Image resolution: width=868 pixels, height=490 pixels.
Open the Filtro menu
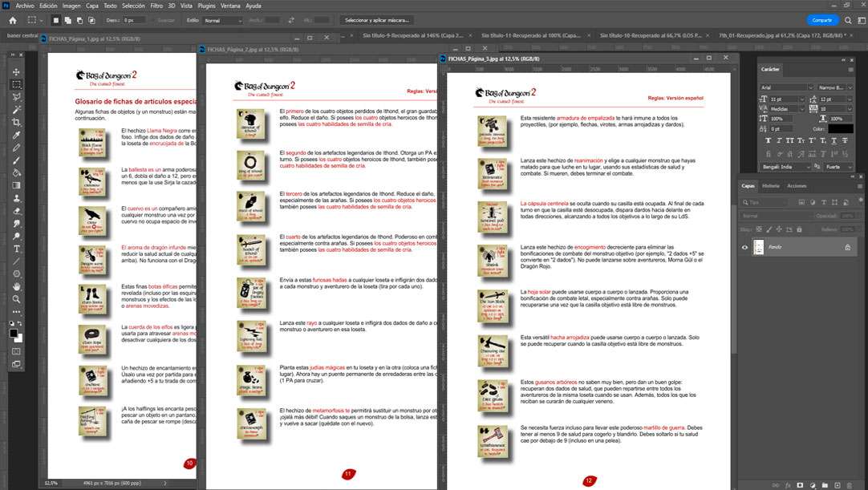156,5
